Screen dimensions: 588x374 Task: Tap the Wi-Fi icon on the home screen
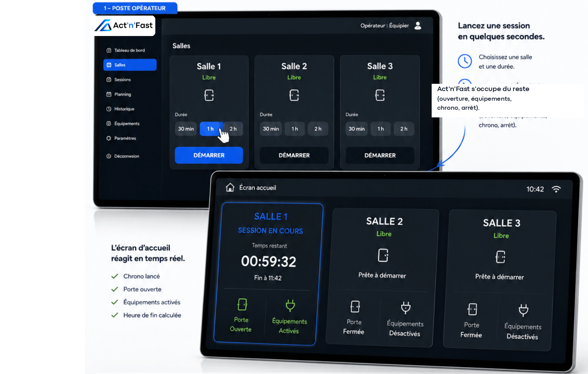[x=556, y=189]
